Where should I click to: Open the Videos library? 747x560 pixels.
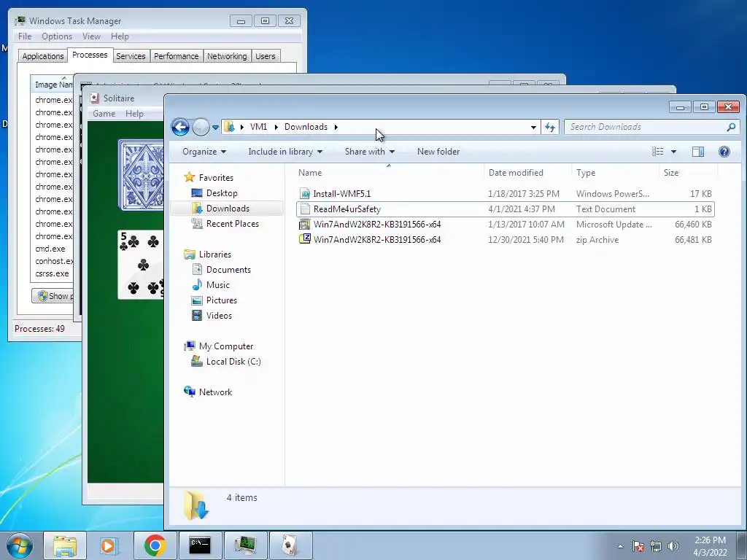coord(219,315)
